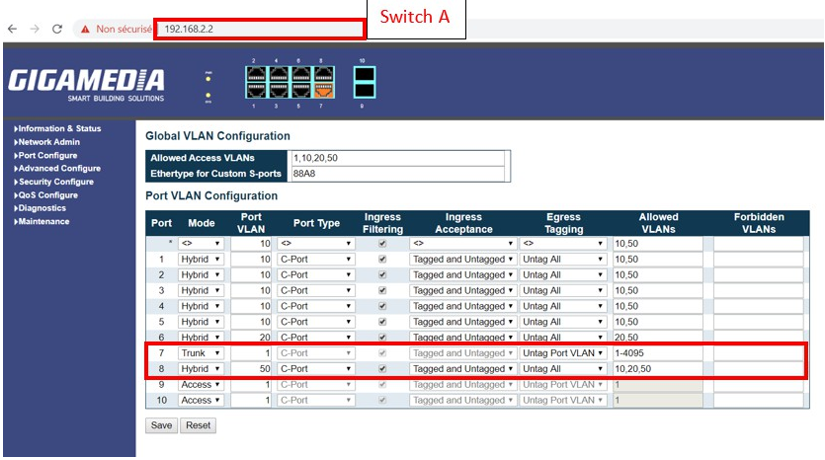Click the browser back arrow
Screen dimensions: 825x460
(x=13, y=29)
